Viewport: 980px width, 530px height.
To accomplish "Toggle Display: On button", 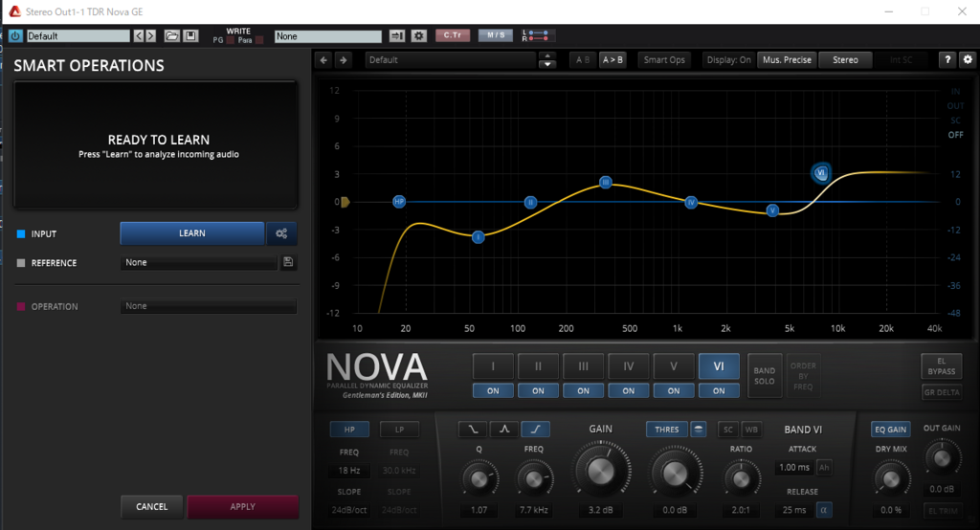I will [728, 60].
